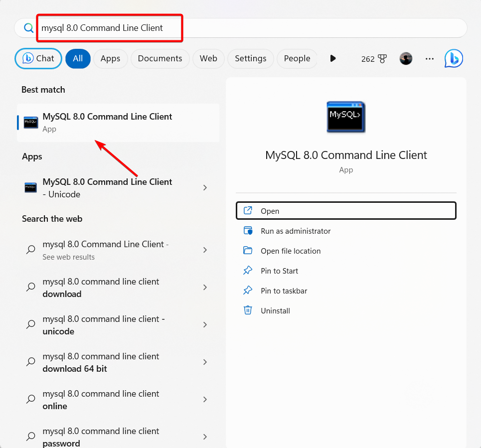This screenshot has width=481, height=448.
Task: Expand the 'See web results' suggestion arrow
Action: point(205,250)
